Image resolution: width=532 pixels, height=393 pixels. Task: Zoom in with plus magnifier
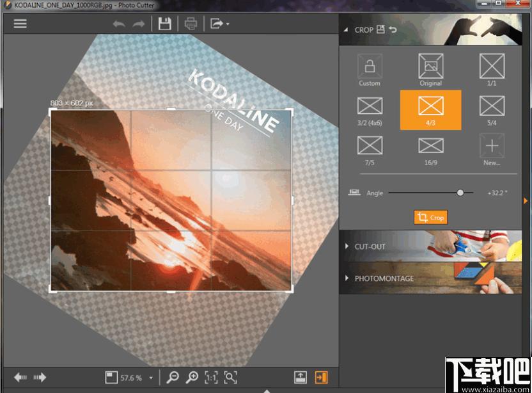[192, 378]
